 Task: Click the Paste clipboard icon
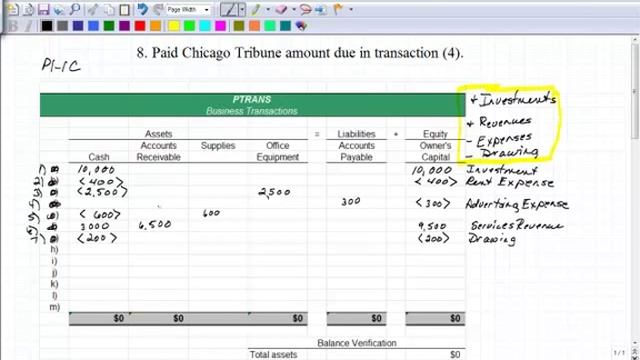click(124, 9)
